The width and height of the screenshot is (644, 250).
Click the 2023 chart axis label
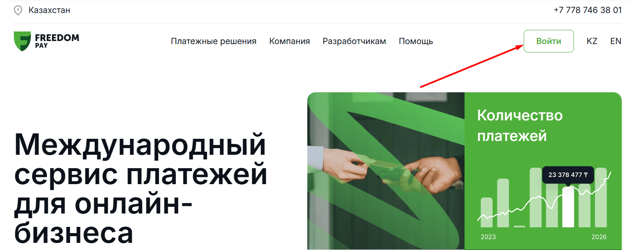pos(488,237)
